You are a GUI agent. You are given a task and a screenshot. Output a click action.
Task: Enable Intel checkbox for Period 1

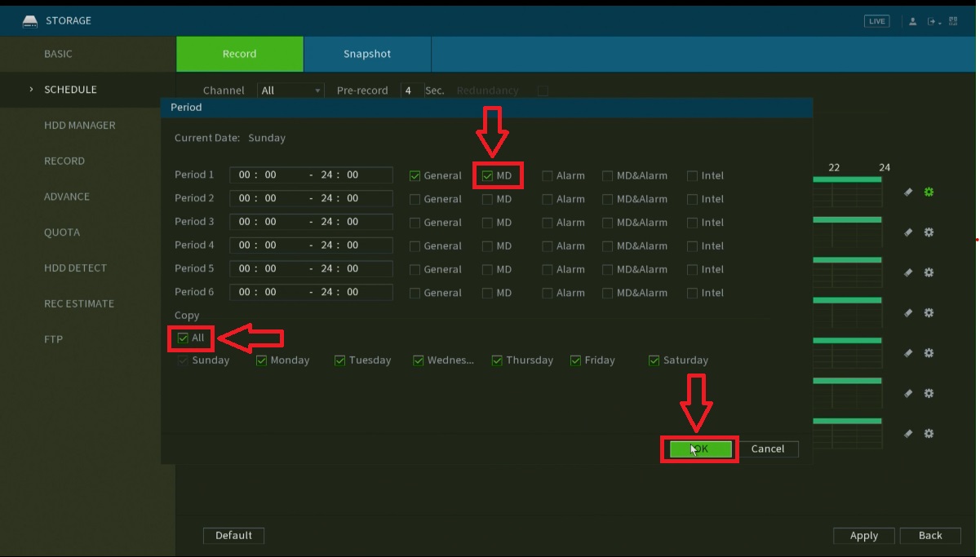click(x=692, y=175)
